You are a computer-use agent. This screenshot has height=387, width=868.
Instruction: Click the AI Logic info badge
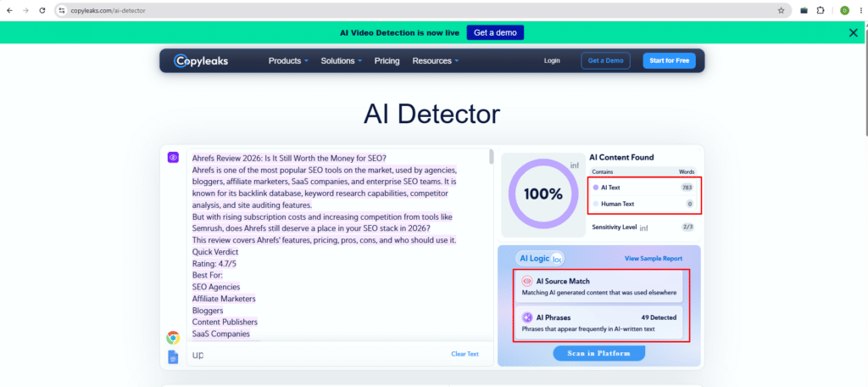coord(557,258)
